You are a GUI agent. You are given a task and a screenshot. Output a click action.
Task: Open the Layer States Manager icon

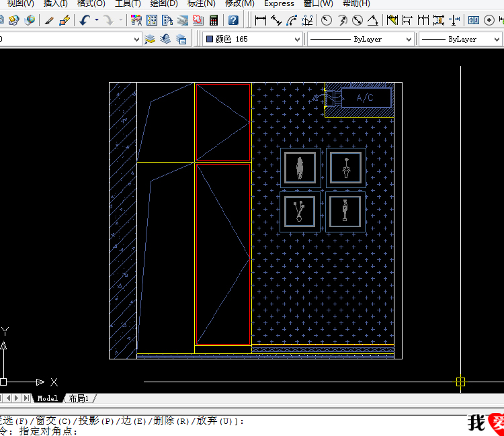click(x=181, y=39)
